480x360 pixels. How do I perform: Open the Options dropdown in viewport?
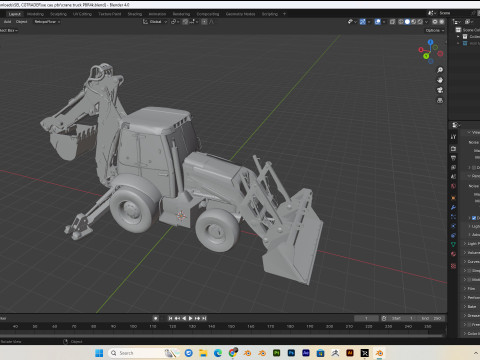[x=435, y=30]
